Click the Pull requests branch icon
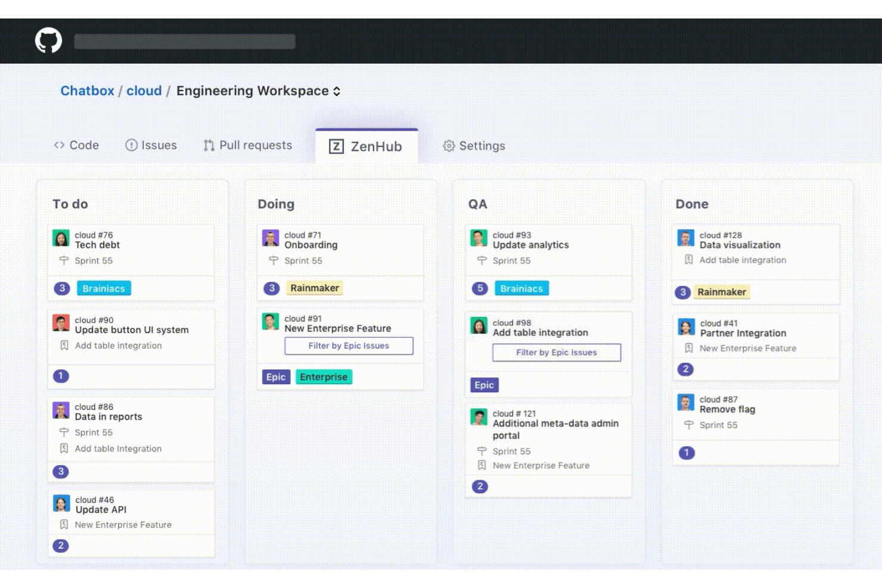The height and width of the screenshot is (588, 882). [209, 145]
